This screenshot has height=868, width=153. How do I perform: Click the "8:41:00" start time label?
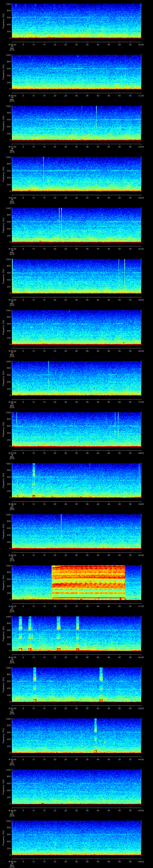pyautogui.click(x=12, y=657)
